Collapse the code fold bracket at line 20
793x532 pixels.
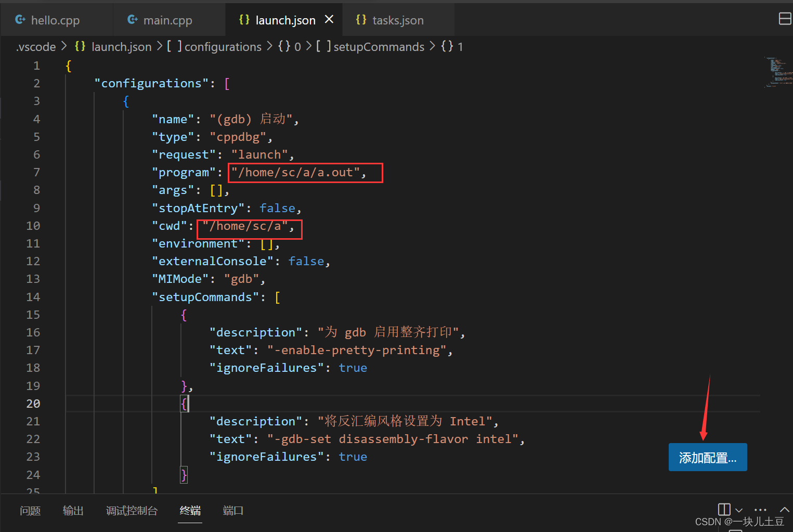[x=185, y=404]
